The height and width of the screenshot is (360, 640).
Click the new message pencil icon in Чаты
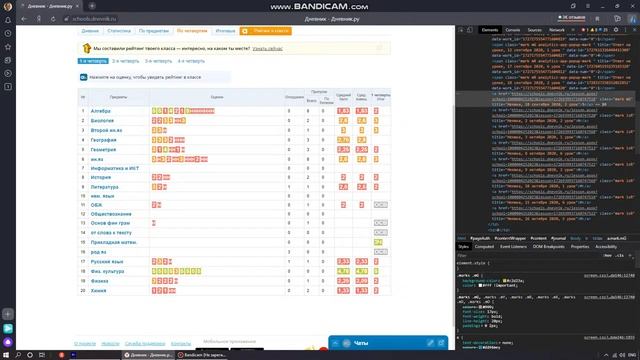click(430, 343)
